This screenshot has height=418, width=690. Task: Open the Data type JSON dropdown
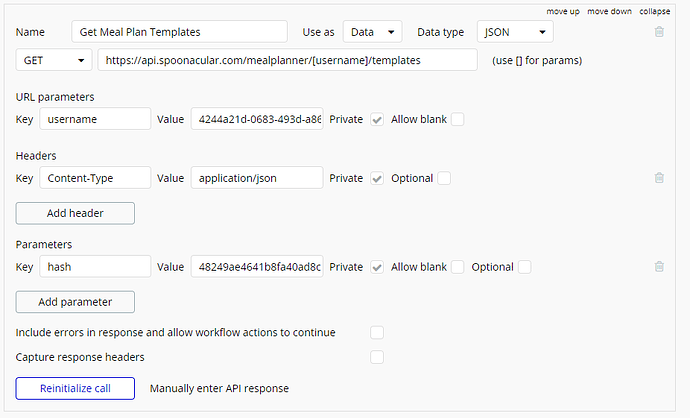(515, 32)
